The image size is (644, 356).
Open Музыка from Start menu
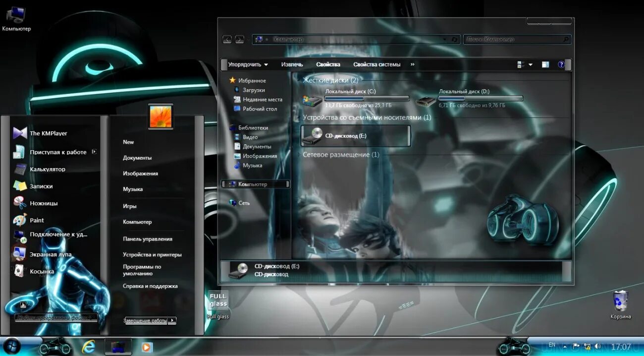pyautogui.click(x=133, y=189)
